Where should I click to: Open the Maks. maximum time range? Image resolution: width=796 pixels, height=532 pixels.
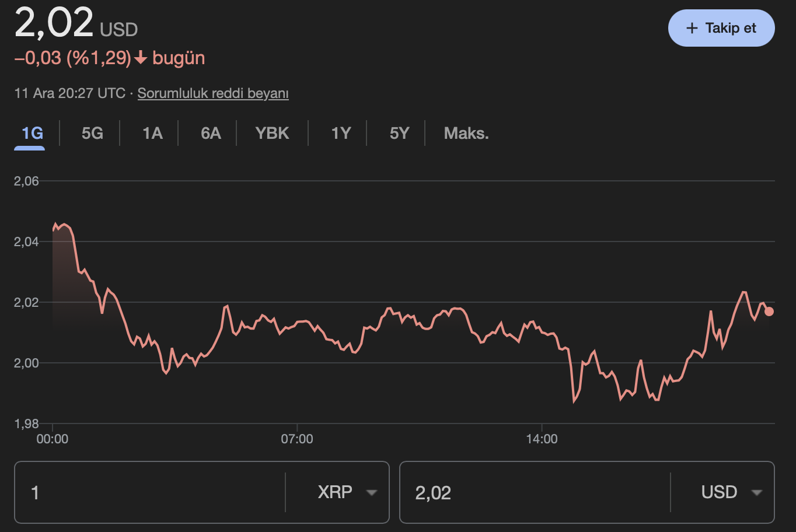point(465,133)
